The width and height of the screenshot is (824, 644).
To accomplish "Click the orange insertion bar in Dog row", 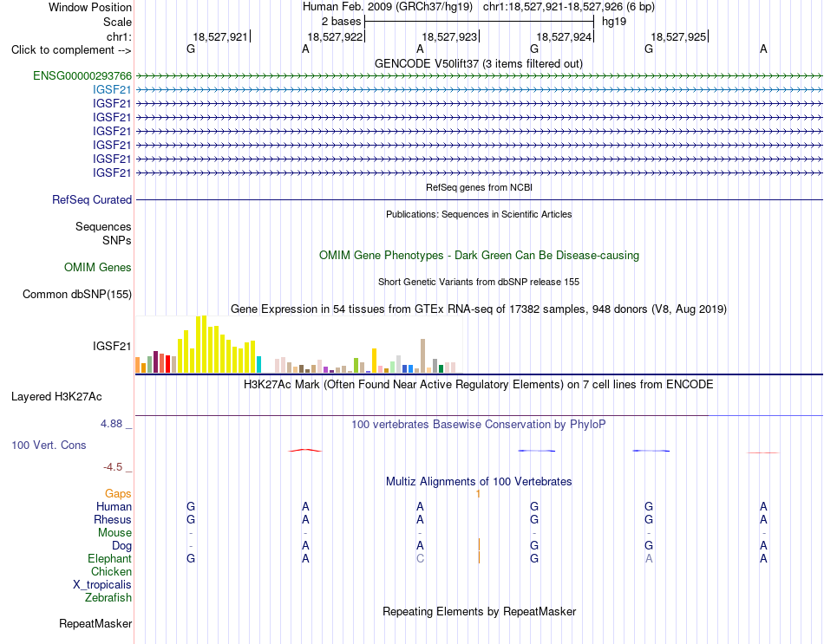I will coord(479,544).
